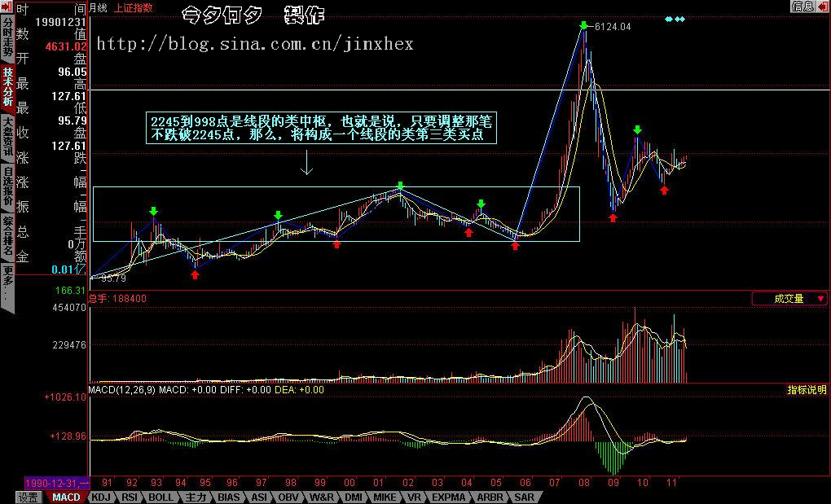The image size is (831, 504).
Task: Select the KDJ indicator tab
Action: [x=101, y=497]
